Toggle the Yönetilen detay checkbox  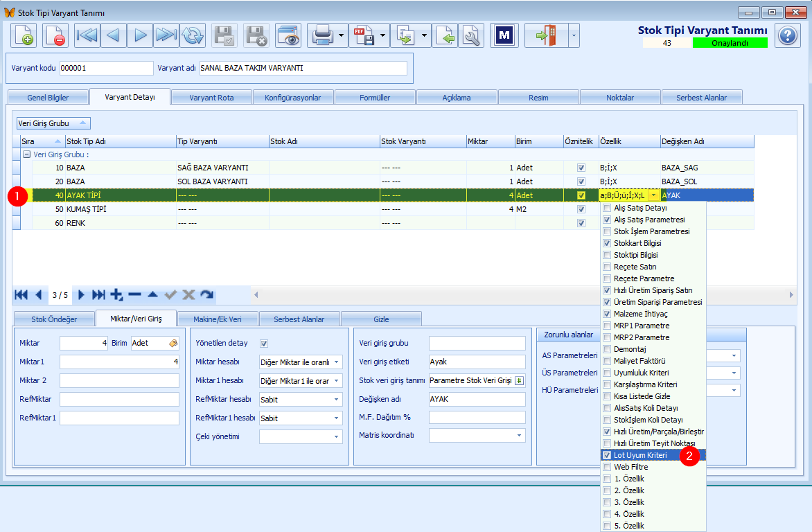tap(263, 344)
